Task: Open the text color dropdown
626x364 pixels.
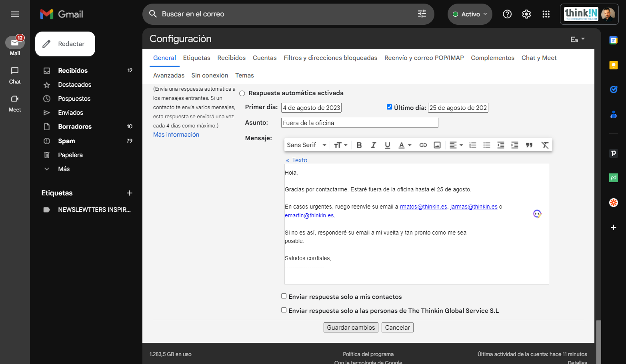Action: [x=405, y=145]
